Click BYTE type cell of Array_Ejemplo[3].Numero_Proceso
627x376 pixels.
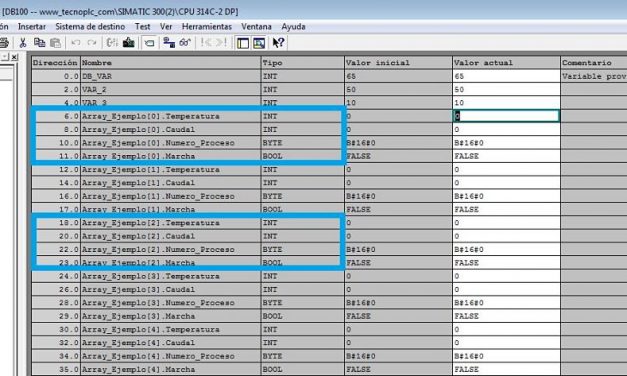[303, 303]
